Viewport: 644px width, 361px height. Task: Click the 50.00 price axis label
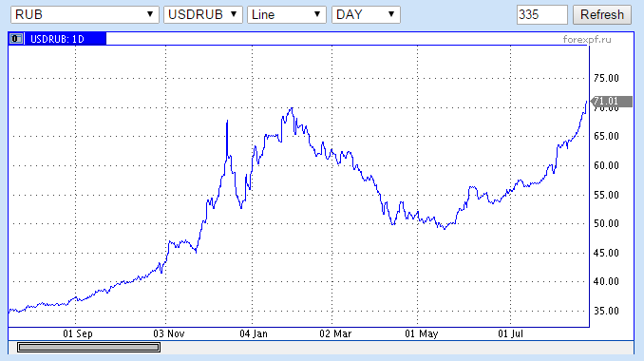(x=606, y=223)
